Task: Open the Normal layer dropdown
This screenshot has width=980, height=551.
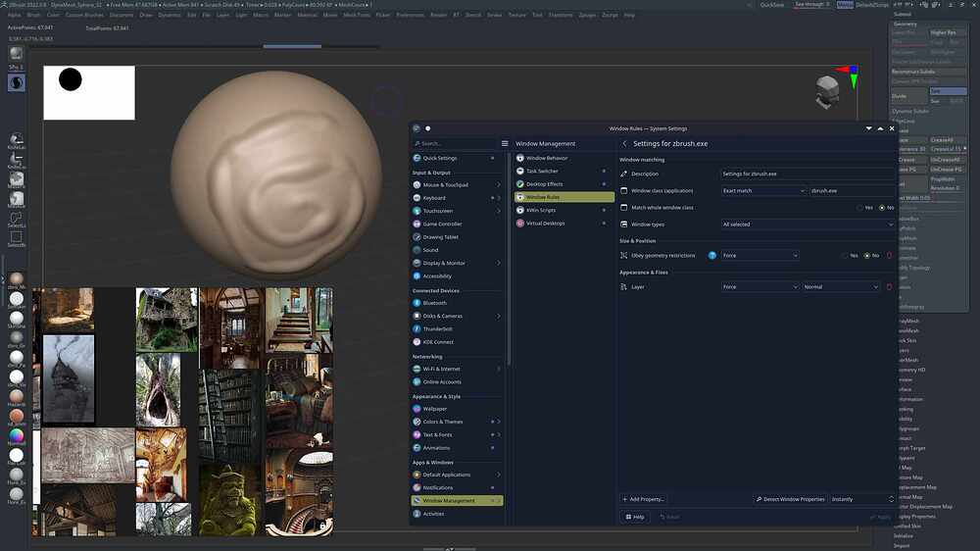Action: click(x=841, y=287)
